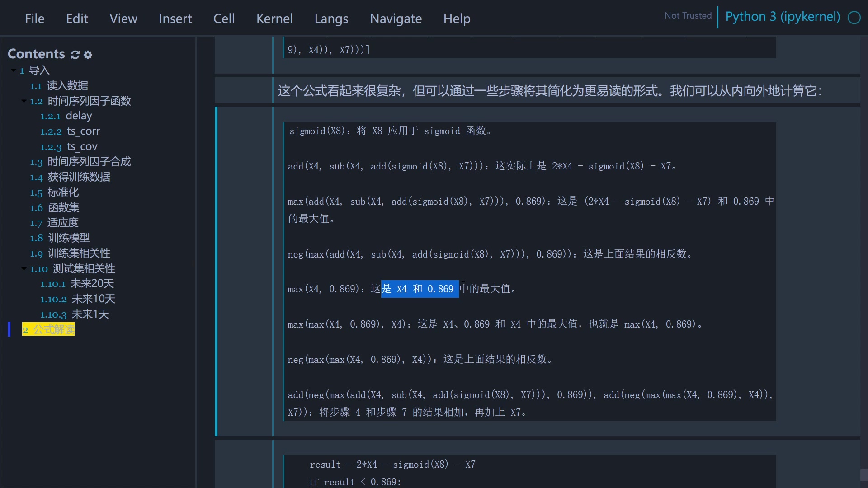Open the File menu

pyautogui.click(x=34, y=19)
